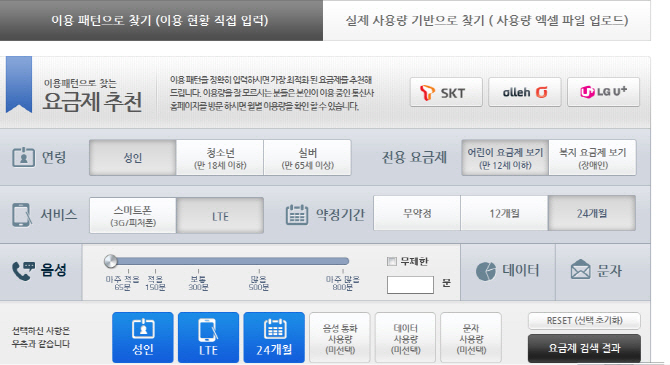Click the 음성 voice tab

click(41, 272)
